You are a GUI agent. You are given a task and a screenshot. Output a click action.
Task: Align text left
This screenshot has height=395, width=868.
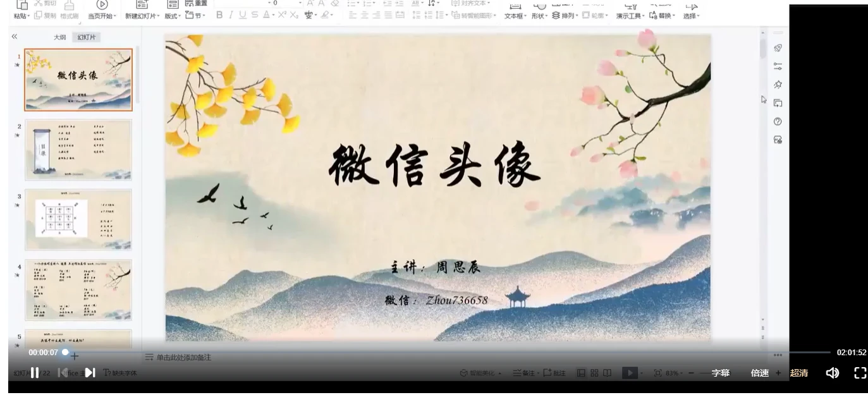[353, 15]
